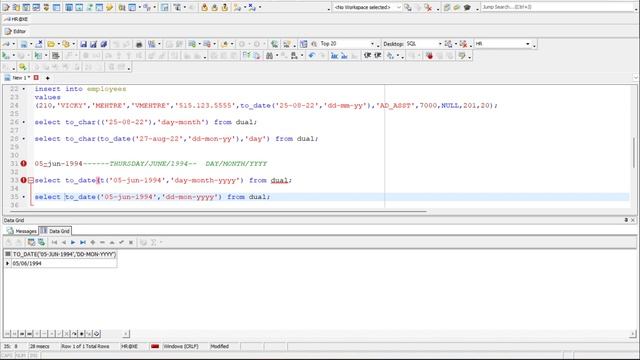This screenshot has height=360, width=640.
Task: Switch to the HR@XE connection tab
Action: click(16, 19)
